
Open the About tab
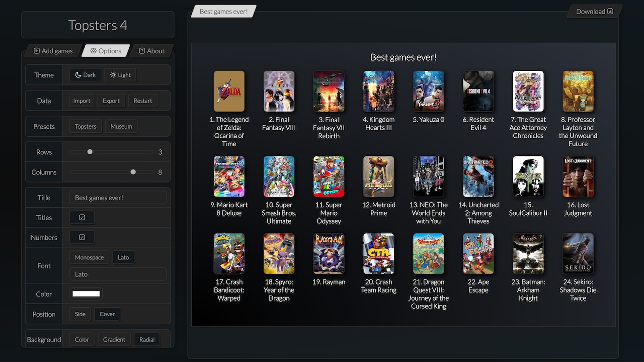(x=151, y=51)
